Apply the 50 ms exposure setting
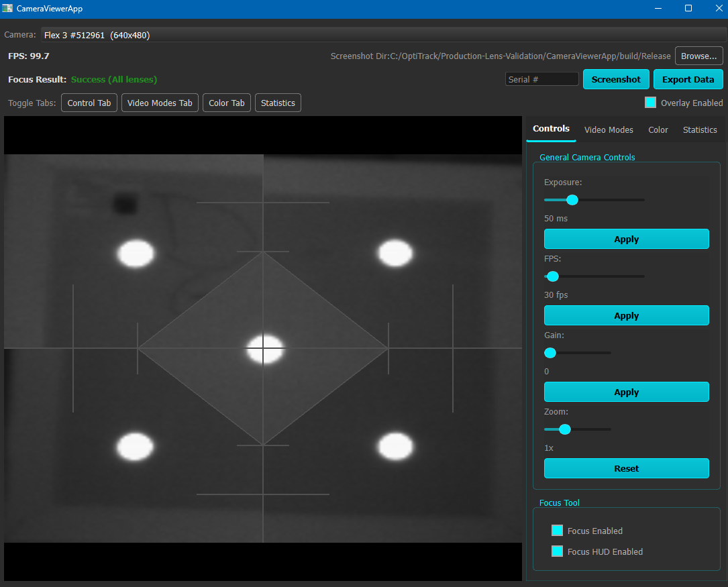 pos(626,239)
